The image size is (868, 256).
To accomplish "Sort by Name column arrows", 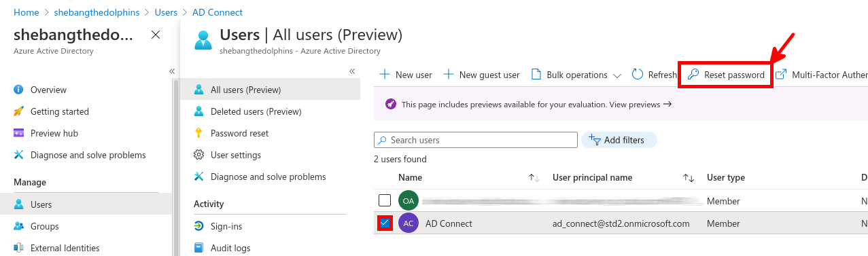I will (534, 178).
